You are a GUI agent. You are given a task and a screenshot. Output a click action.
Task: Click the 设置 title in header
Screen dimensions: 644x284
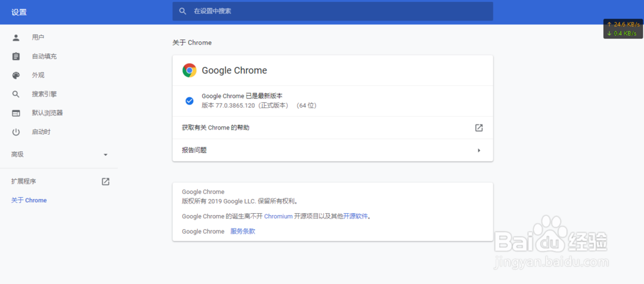tap(19, 12)
